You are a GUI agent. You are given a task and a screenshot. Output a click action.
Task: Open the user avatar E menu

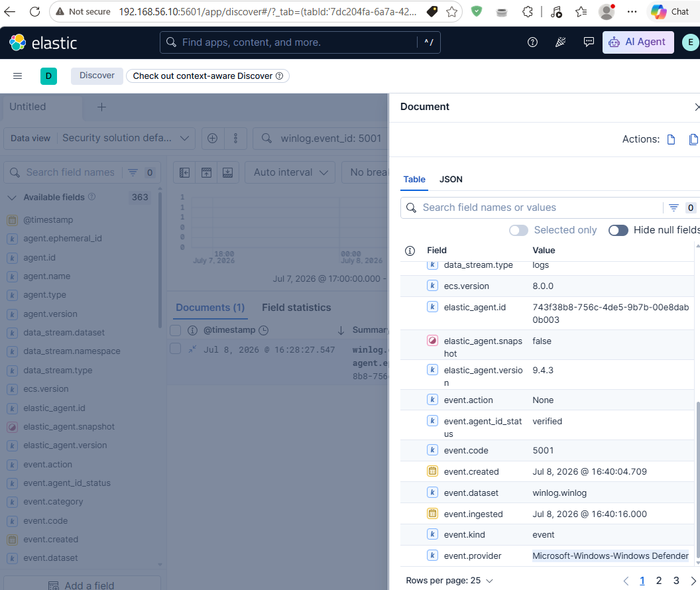pyautogui.click(x=690, y=42)
